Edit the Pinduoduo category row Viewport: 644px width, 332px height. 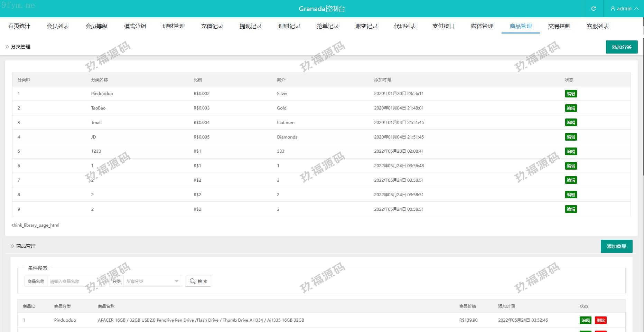point(571,94)
